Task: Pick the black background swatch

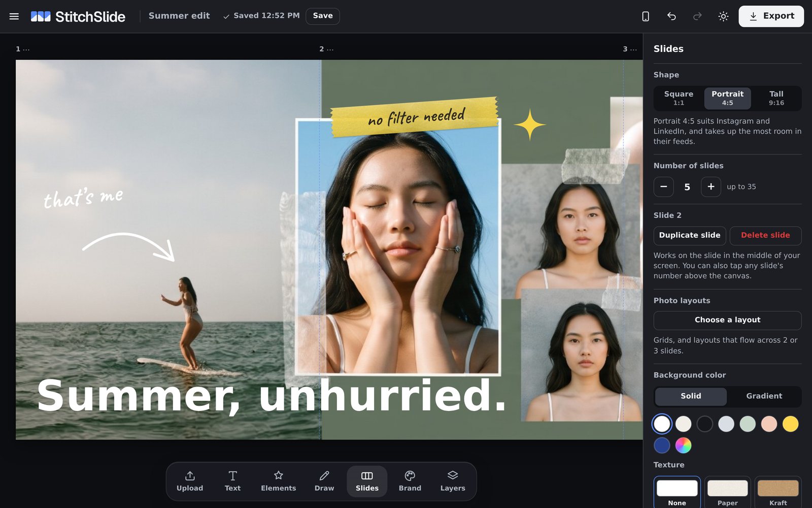Action: click(x=704, y=424)
